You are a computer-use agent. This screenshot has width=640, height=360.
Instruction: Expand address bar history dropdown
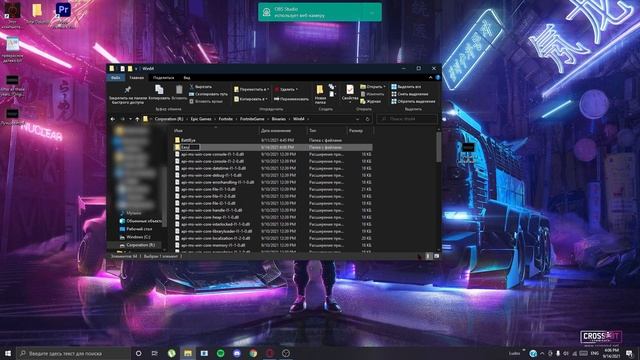[358, 119]
